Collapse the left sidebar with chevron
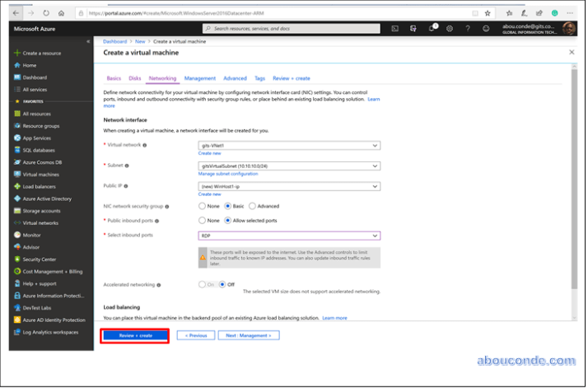Screen dimensions: 588x388 click(x=88, y=41)
